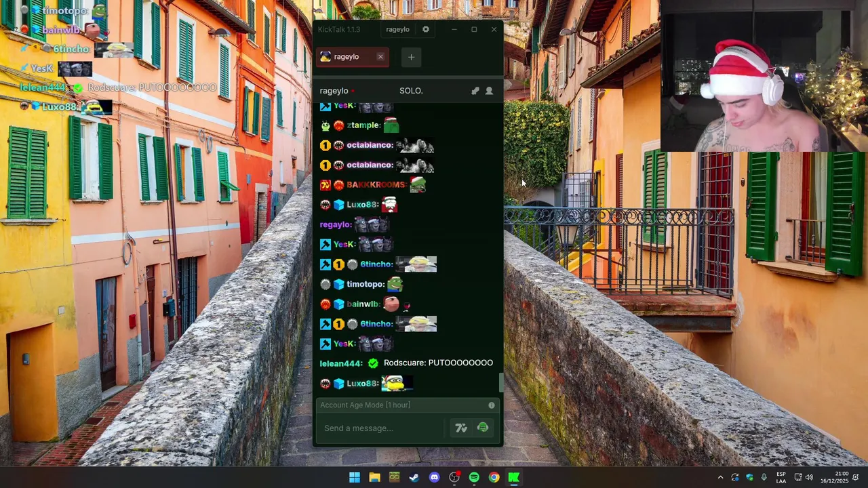The width and height of the screenshot is (868, 488).
Task: Open KickTalk taskbar icon
Action: pyautogui.click(x=514, y=478)
